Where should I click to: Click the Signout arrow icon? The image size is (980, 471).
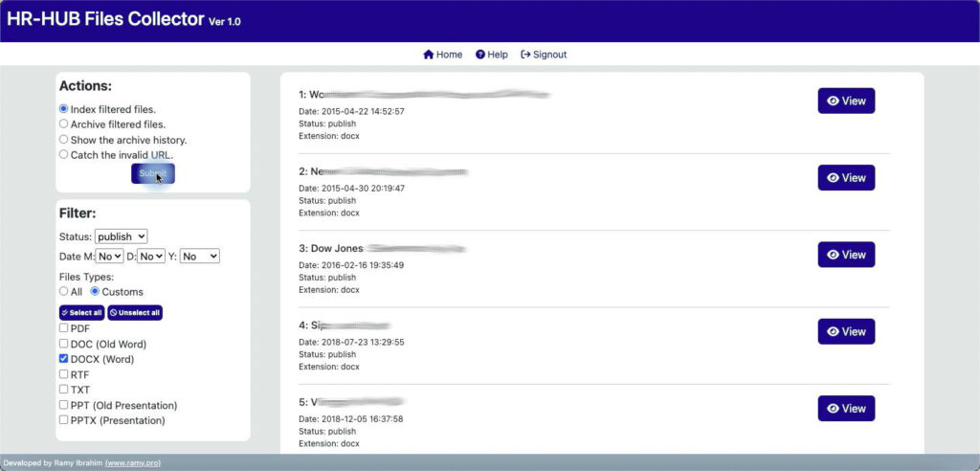525,55
